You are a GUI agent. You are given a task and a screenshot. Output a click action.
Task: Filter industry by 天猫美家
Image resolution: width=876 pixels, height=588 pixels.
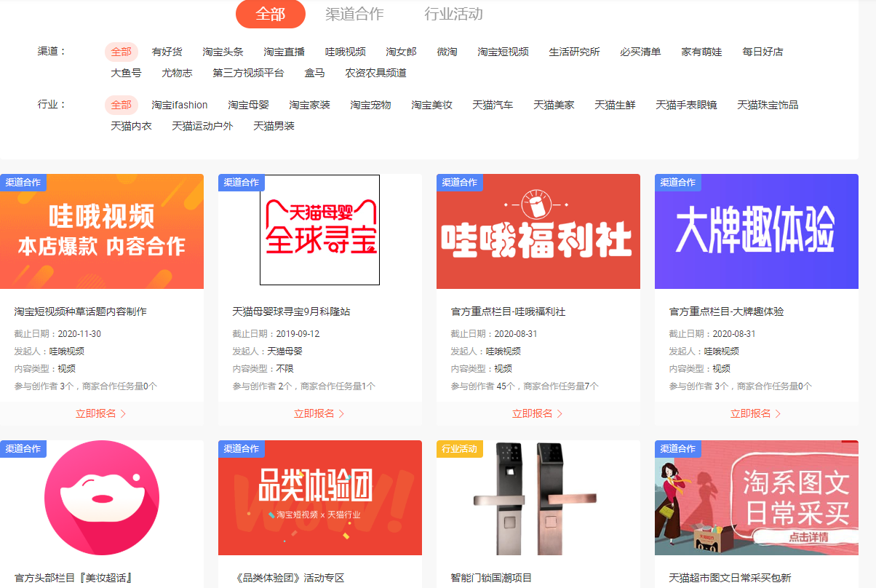point(554,105)
